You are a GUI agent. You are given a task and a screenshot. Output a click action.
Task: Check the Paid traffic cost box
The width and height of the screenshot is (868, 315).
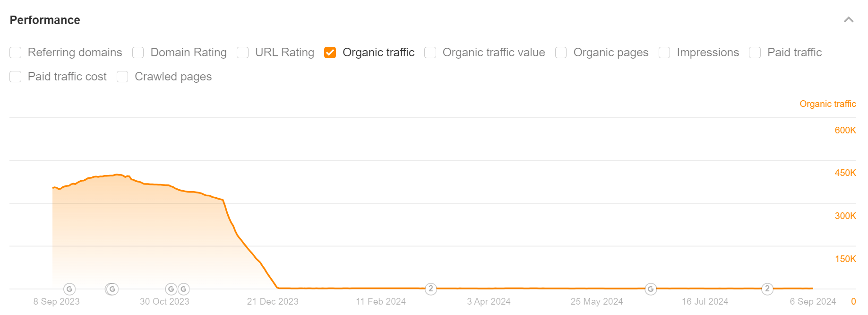click(16, 77)
